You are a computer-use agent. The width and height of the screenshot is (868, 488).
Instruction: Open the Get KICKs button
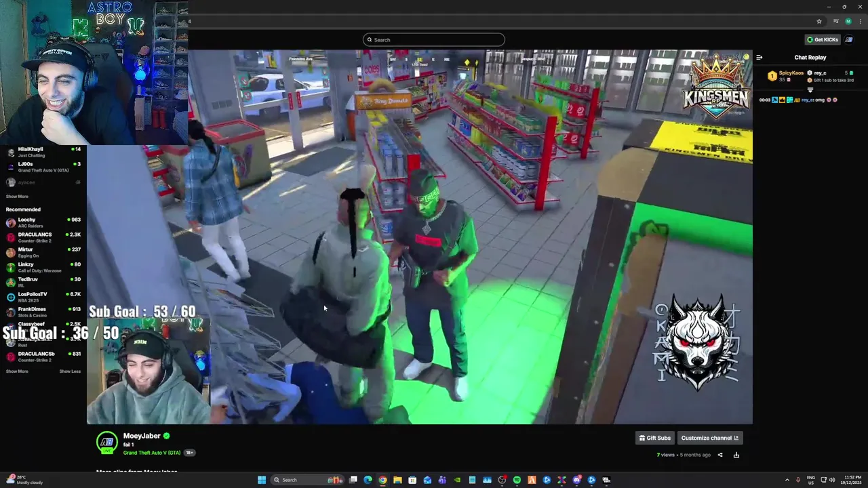[x=823, y=40]
